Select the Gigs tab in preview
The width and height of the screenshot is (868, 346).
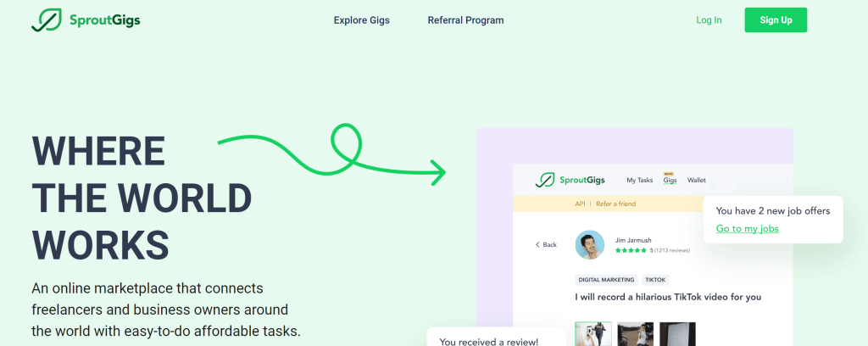tap(670, 181)
